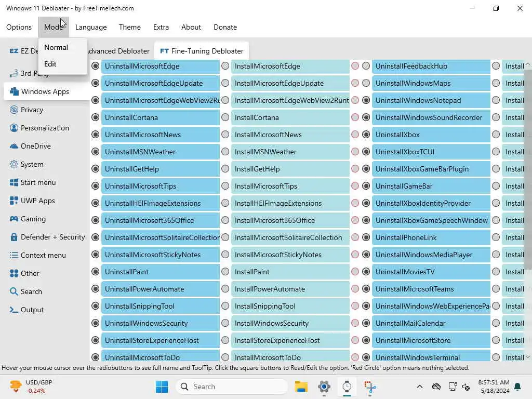
Task: Select the Other category icon
Action: coord(14,273)
